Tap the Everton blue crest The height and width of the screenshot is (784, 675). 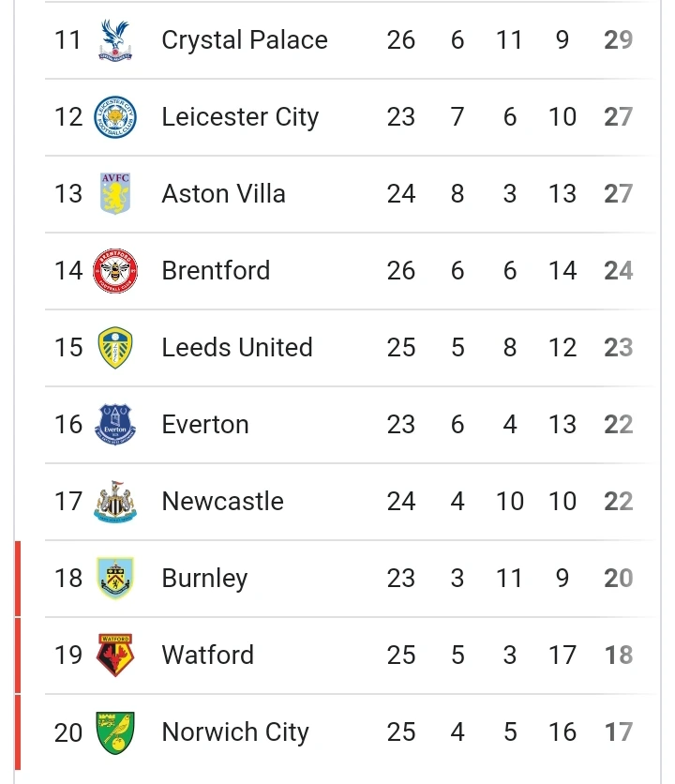(x=115, y=425)
